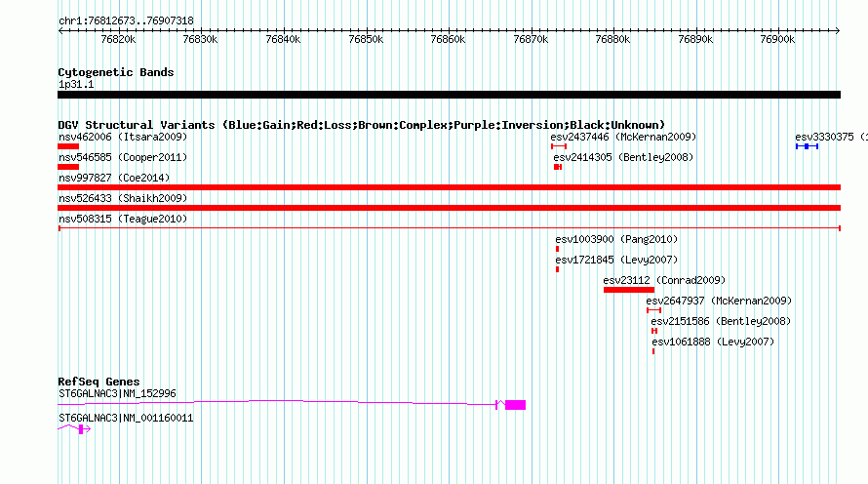Open the nsv526433 (Shaikh2009) variant label
Screen dimensions: 868x484
pos(123,198)
